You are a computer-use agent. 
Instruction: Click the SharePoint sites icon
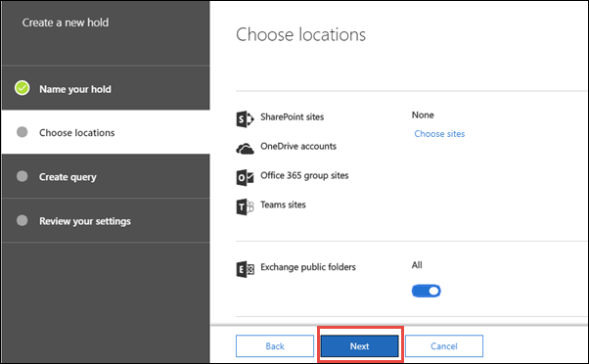point(245,119)
